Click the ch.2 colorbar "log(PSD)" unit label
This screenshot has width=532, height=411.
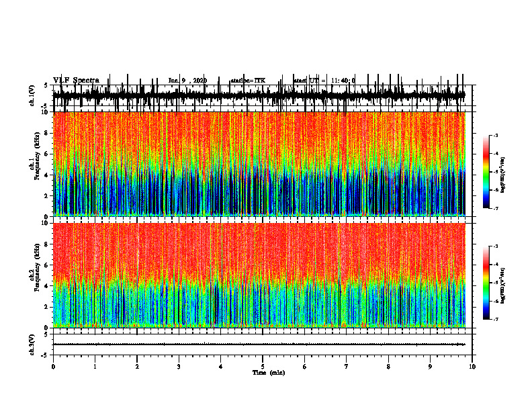[x=502, y=285]
